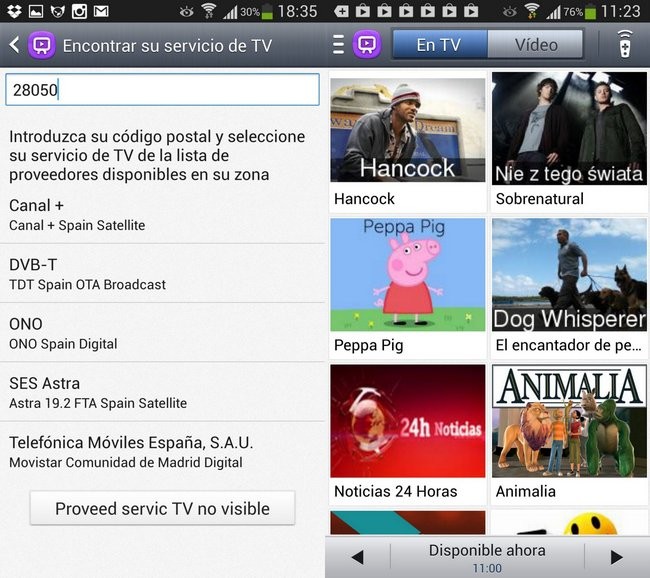The width and height of the screenshot is (650, 578).
Task: Open the remote control icon
Action: (625, 44)
